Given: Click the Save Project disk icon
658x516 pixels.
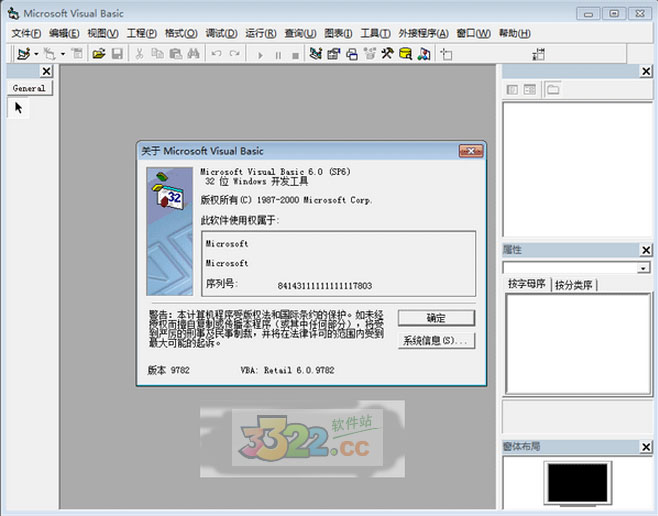Looking at the screenshot, I should click(x=116, y=53).
